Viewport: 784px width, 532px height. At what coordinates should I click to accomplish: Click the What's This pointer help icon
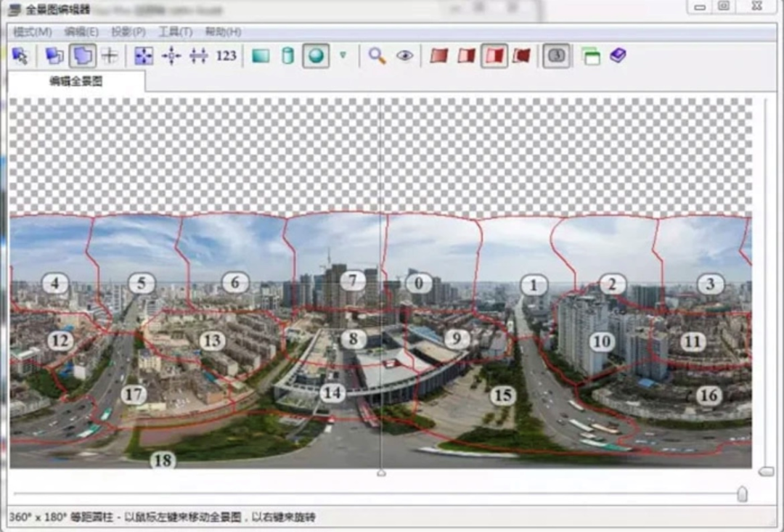[x=20, y=55]
